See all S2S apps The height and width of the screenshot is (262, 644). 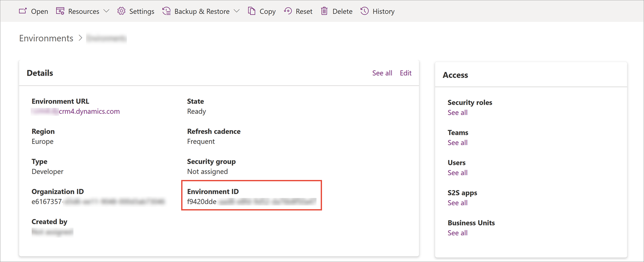point(457,203)
